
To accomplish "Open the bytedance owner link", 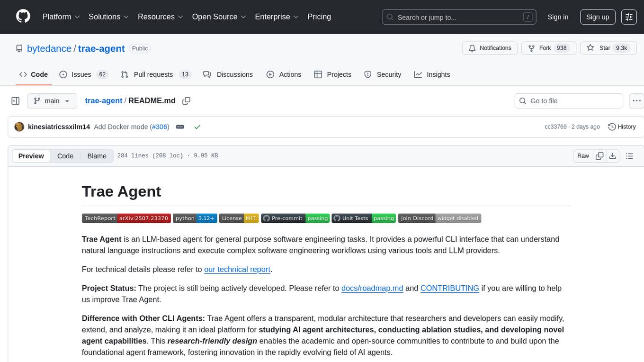I will (x=49, y=48).
